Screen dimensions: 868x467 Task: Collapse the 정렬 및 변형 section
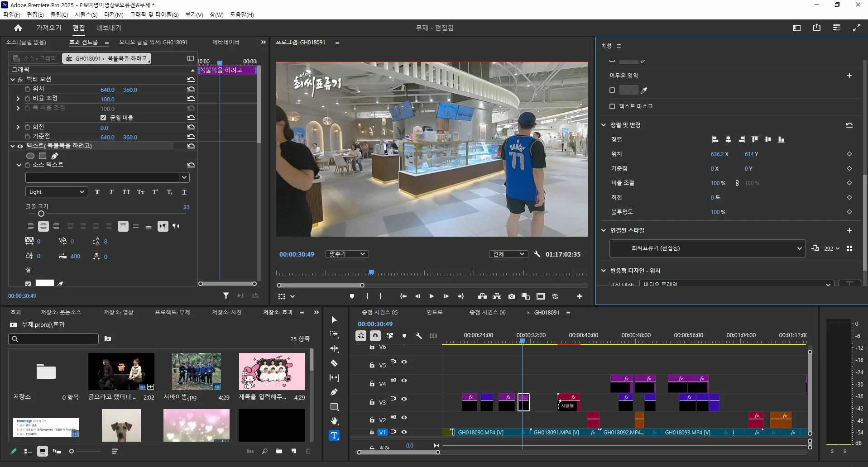pos(604,125)
